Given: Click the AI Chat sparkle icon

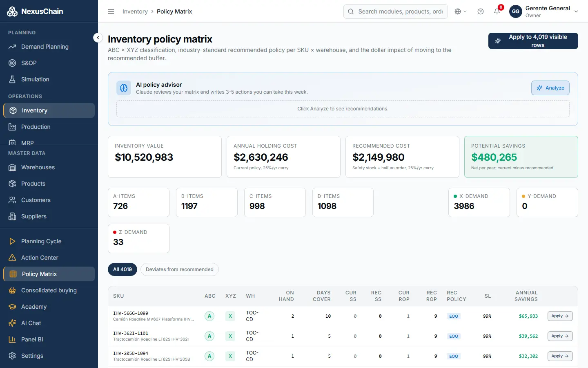Looking at the screenshot, I should (12, 323).
